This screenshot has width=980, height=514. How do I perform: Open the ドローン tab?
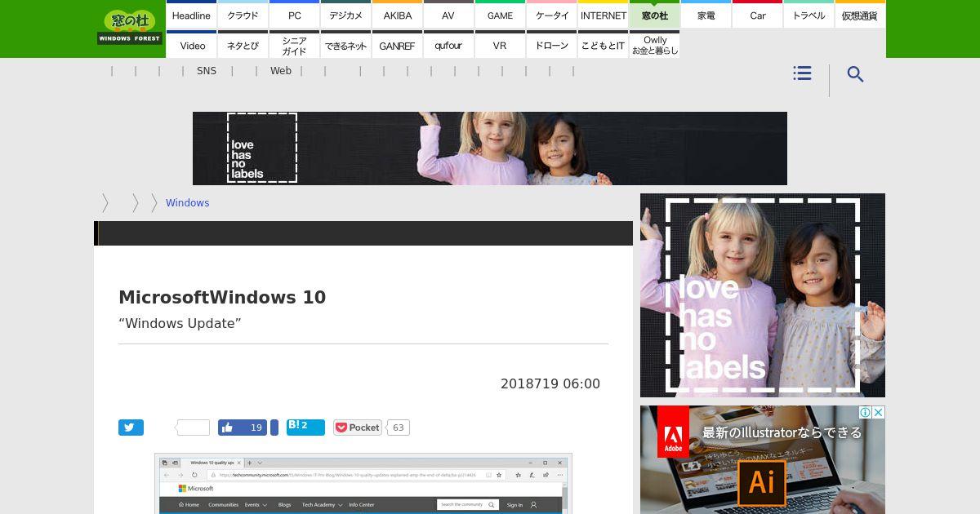[x=551, y=45]
